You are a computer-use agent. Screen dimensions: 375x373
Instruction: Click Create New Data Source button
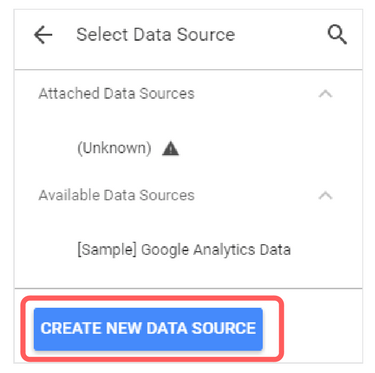148,329
